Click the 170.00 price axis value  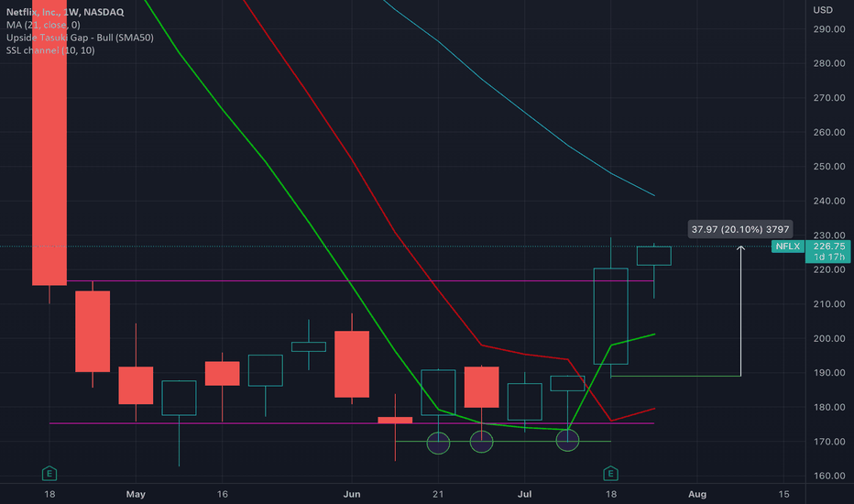pyautogui.click(x=829, y=442)
